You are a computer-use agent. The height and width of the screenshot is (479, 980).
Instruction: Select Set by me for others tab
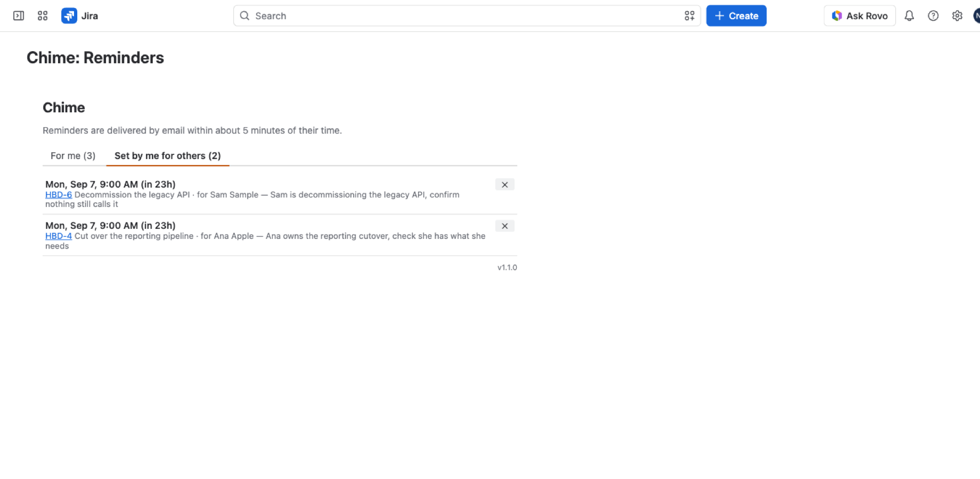coord(168,156)
